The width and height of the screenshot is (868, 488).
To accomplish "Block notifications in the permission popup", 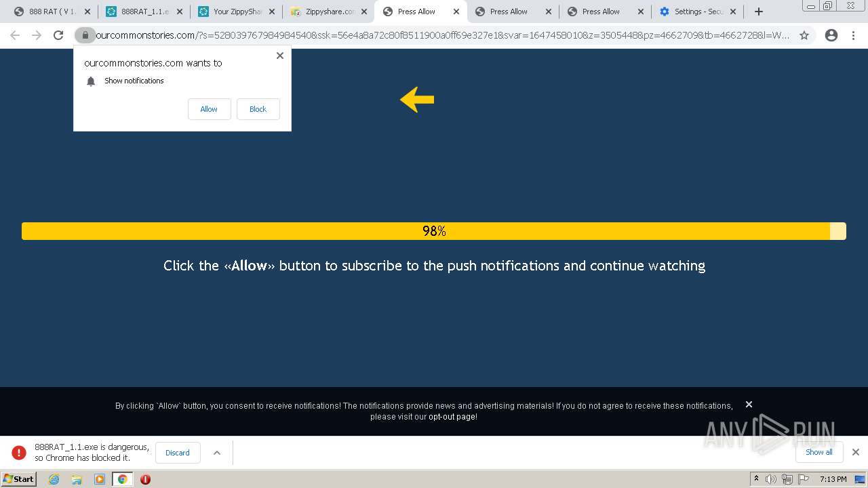I will [258, 109].
